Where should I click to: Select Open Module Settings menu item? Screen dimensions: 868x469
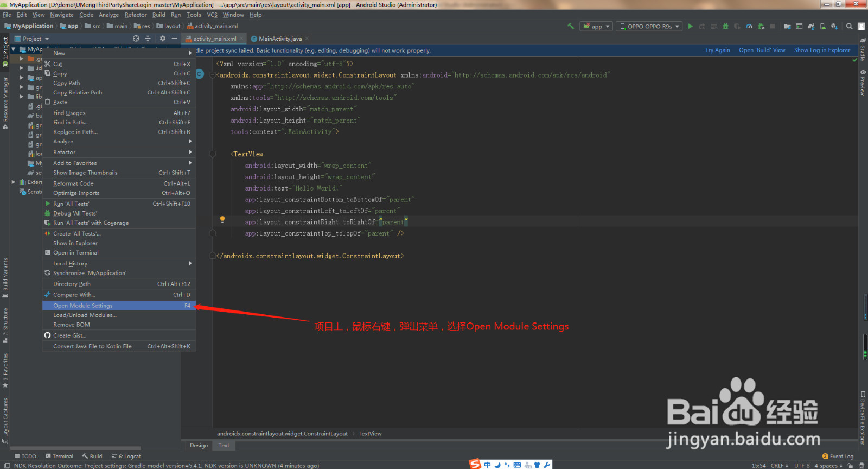pos(119,306)
